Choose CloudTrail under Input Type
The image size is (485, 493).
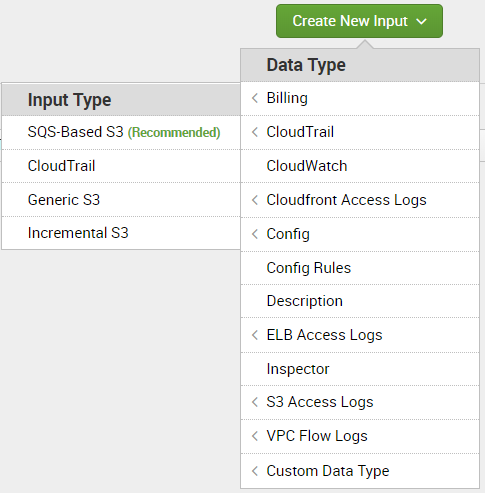[x=121, y=166]
